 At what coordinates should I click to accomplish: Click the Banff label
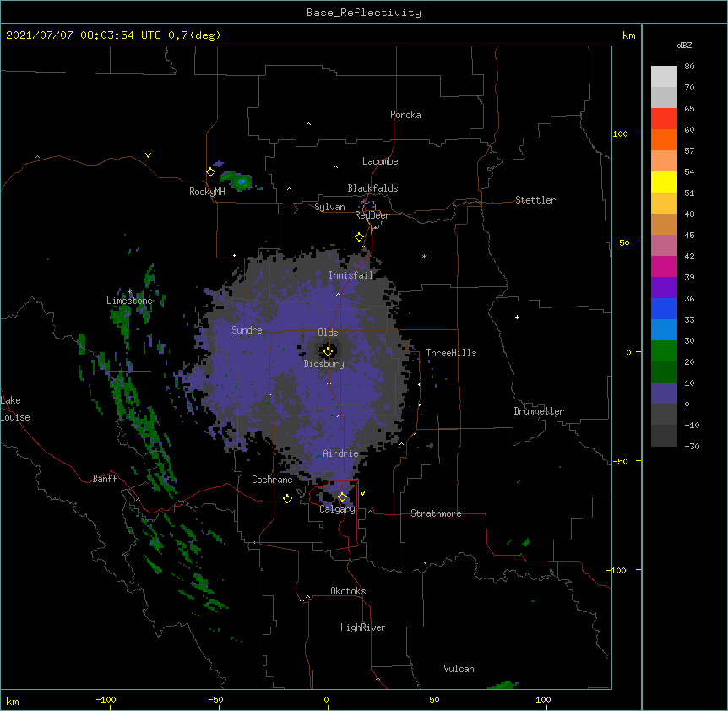coord(105,479)
